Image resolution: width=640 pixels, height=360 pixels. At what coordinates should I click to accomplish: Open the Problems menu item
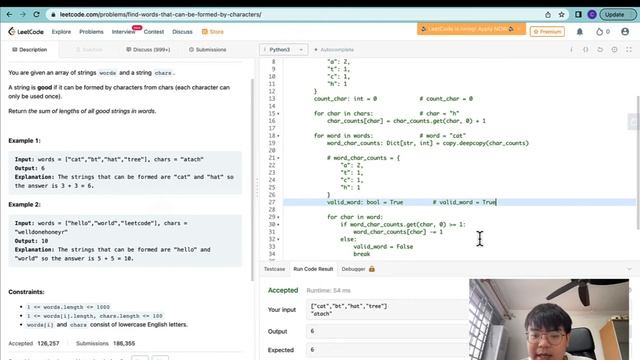pos(91,31)
